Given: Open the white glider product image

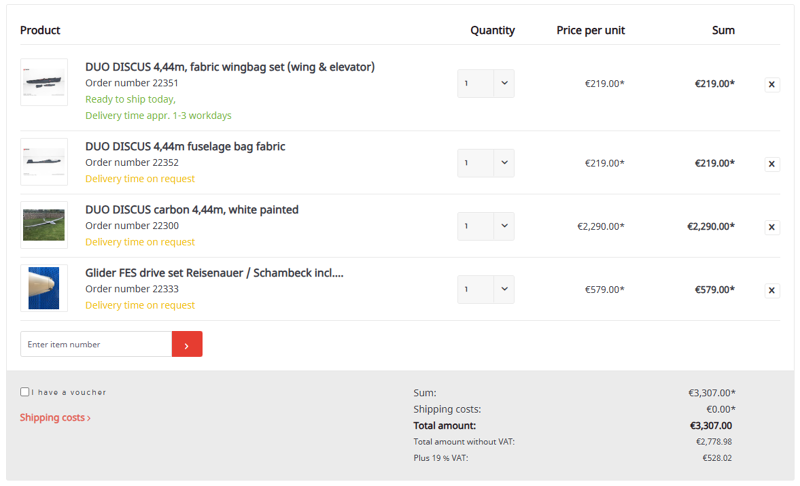Looking at the screenshot, I should (44, 225).
